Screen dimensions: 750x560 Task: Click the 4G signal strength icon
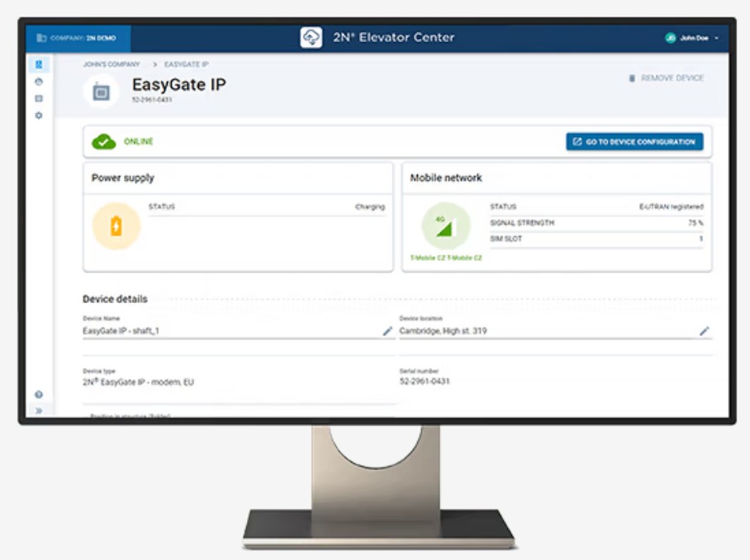click(x=446, y=225)
